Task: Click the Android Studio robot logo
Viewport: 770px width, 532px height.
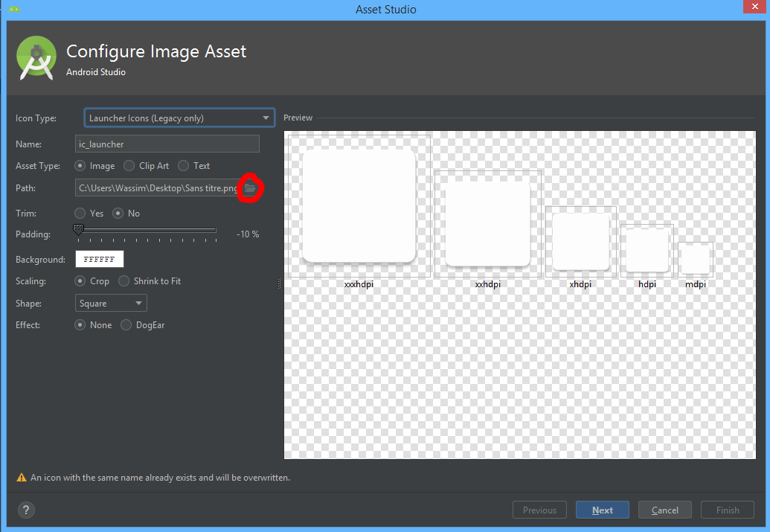Action: (x=36, y=57)
